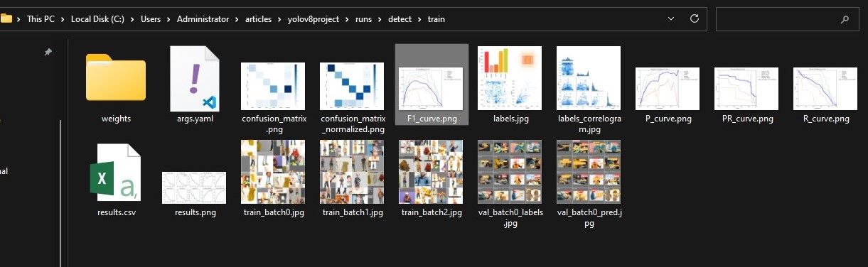The width and height of the screenshot is (868, 267).
Task: Click the folder icon in address bar
Action: click(x=6, y=19)
